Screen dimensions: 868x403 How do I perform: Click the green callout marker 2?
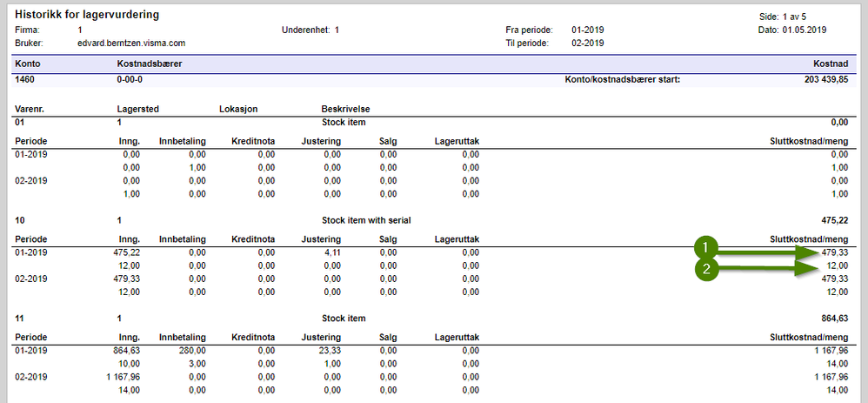click(x=706, y=270)
